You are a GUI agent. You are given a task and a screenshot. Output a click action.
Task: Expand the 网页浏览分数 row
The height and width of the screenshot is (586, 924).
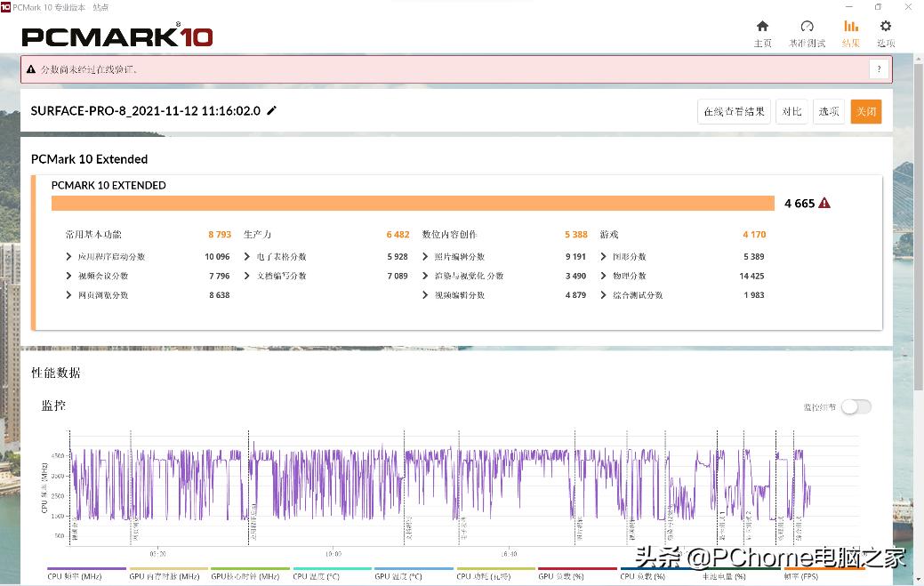pos(69,295)
